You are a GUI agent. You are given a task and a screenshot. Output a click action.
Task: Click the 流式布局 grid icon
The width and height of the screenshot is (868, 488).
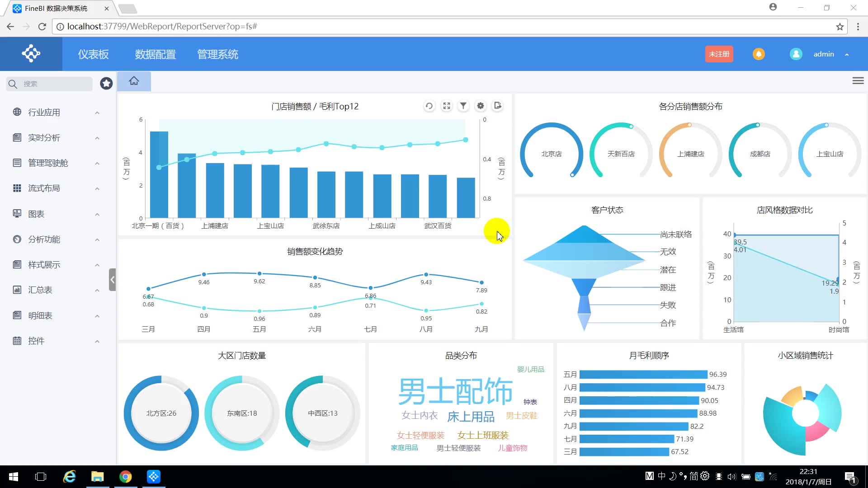17,188
